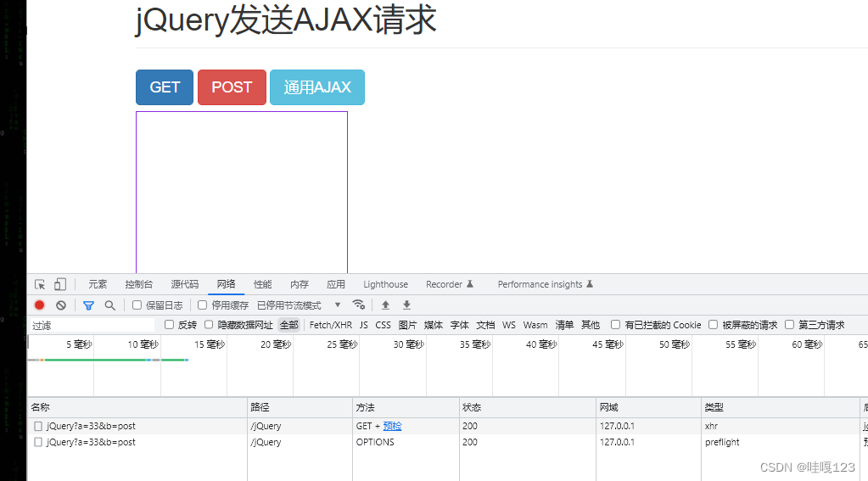Filter by 媒体 requests
Image resolution: width=868 pixels, height=481 pixels.
pos(434,325)
